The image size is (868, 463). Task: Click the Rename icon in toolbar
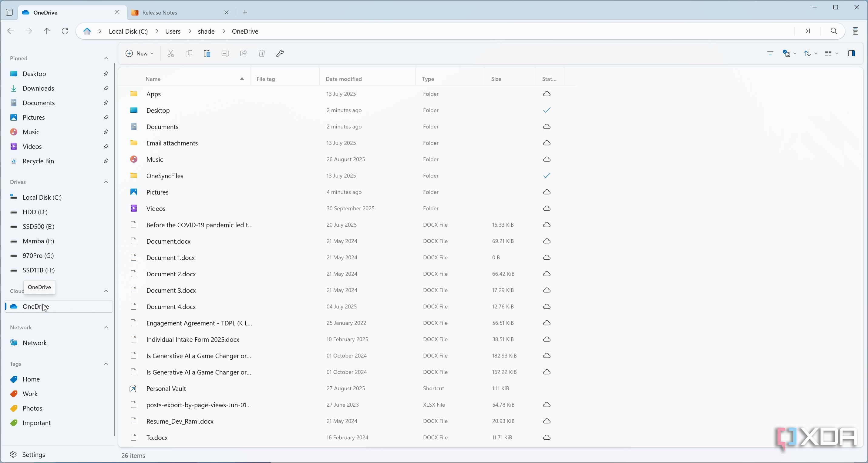(x=225, y=53)
